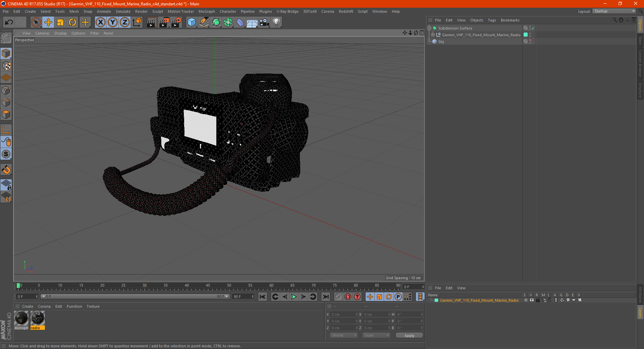The width and height of the screenshot is (644, 349).
Task: Click the Garmin object layer color swatch
Action: (526, 35)
